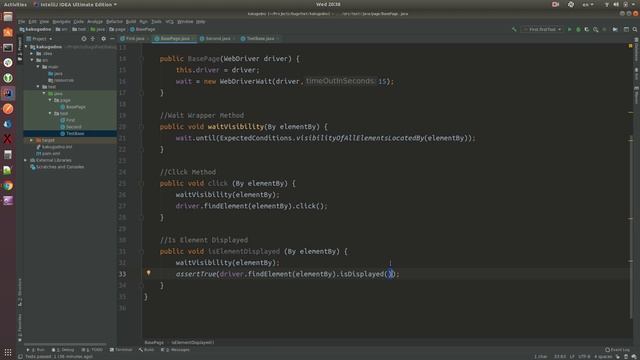Screen dimensions: 640x360
Task: Collapse the kakogodno project root
Action: 27,47
